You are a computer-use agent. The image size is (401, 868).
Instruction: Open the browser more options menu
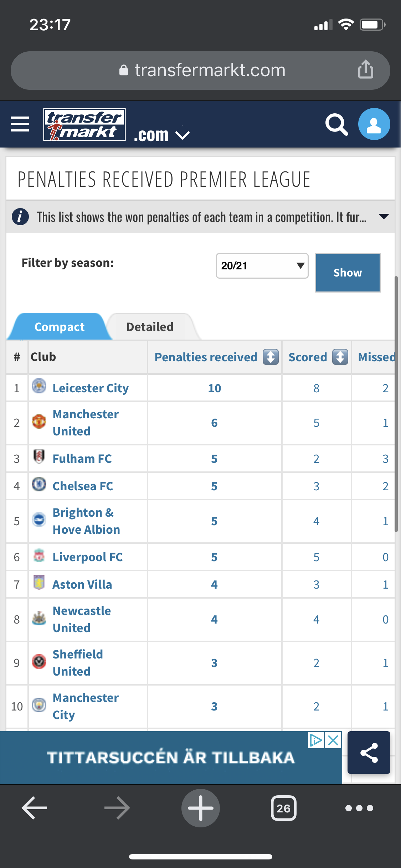pyautogui.click(x=359, y=808)
